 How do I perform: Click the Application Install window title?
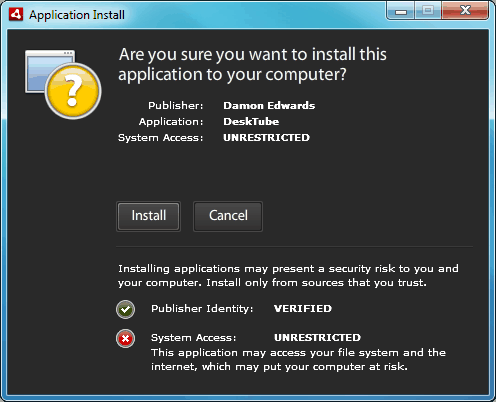[77, 15]
